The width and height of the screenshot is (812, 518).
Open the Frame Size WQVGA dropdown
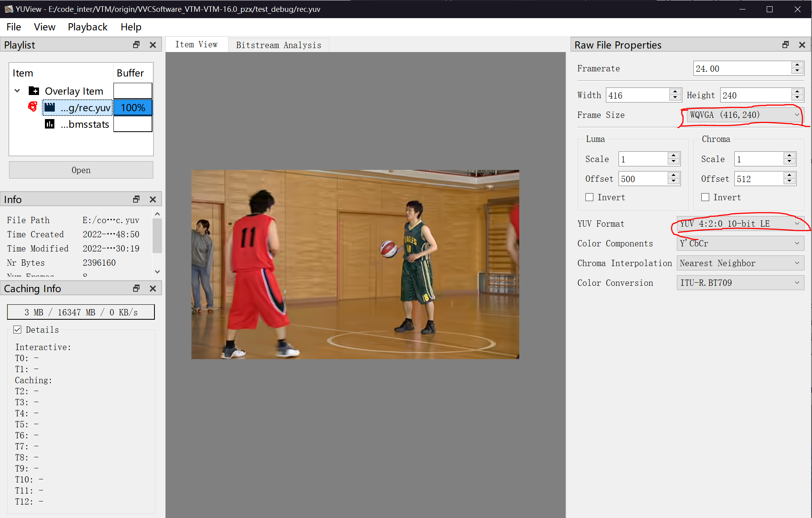click(745, 115)
